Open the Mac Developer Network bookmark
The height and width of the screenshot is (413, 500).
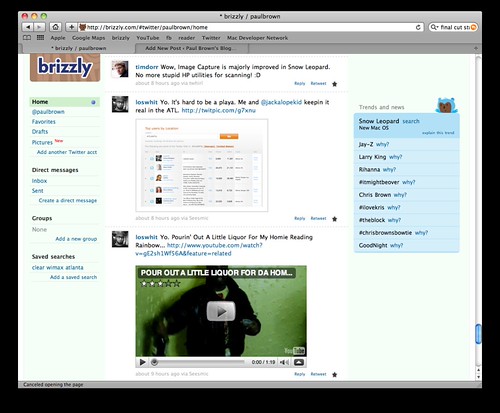pyautogui.click(x=257, y=38)
